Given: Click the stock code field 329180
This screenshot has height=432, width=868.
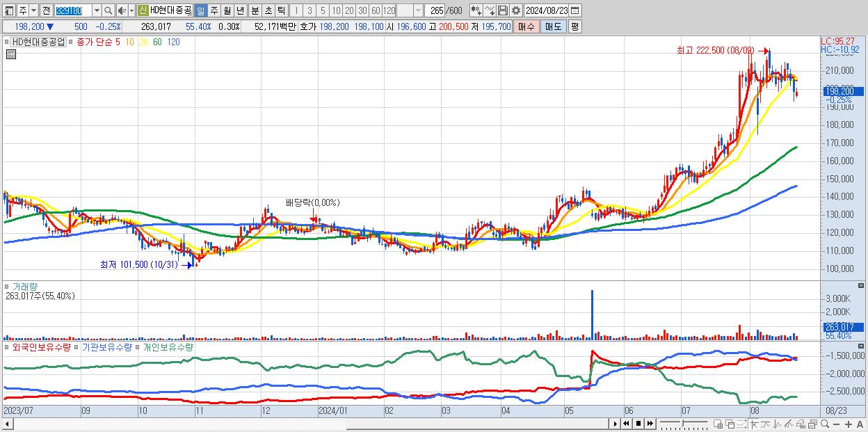Looking at the screenshot, I should click(73, 10).
